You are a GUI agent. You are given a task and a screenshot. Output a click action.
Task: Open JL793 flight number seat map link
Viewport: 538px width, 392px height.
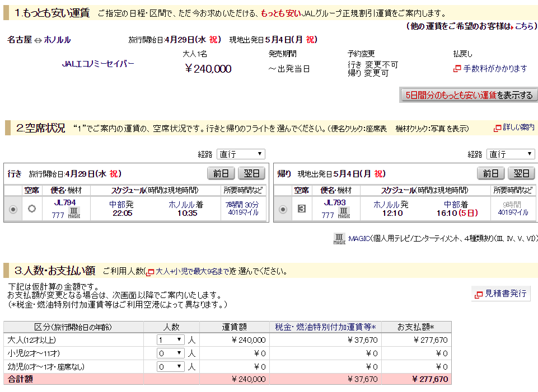pos(335,202)
